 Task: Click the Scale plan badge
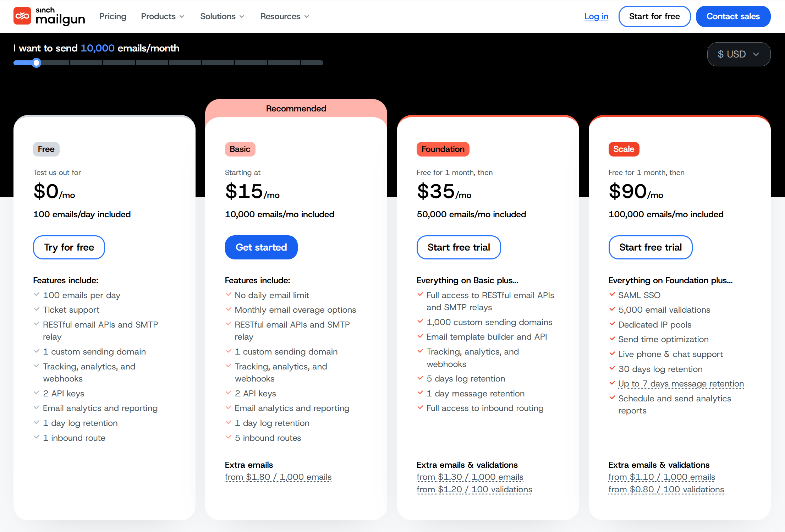coord(624,149)
